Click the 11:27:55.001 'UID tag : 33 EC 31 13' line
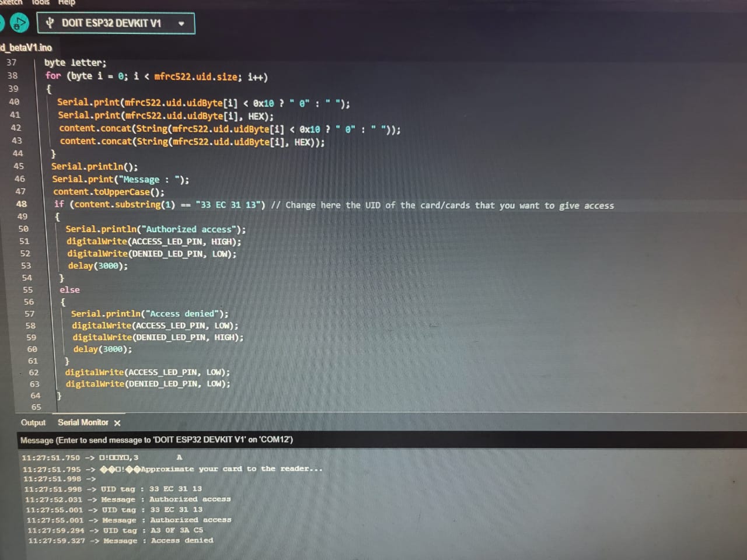This screenshot has width=747, height=560. [114, 510]
